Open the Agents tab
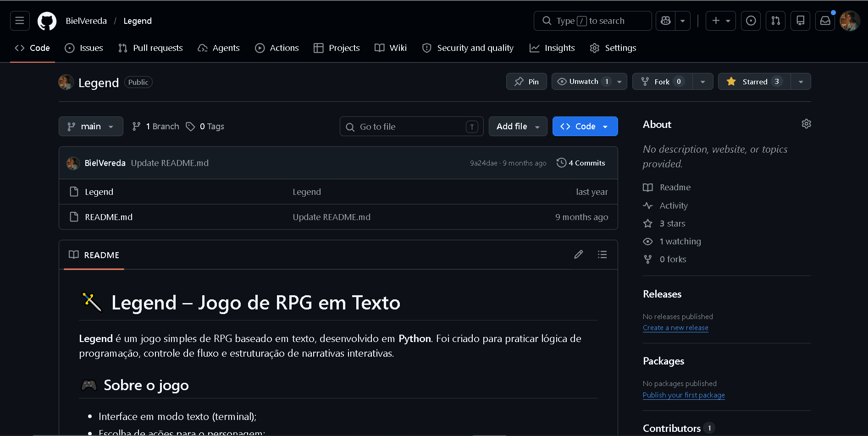This screenshot has height=436, width=868. coord(219,48)
